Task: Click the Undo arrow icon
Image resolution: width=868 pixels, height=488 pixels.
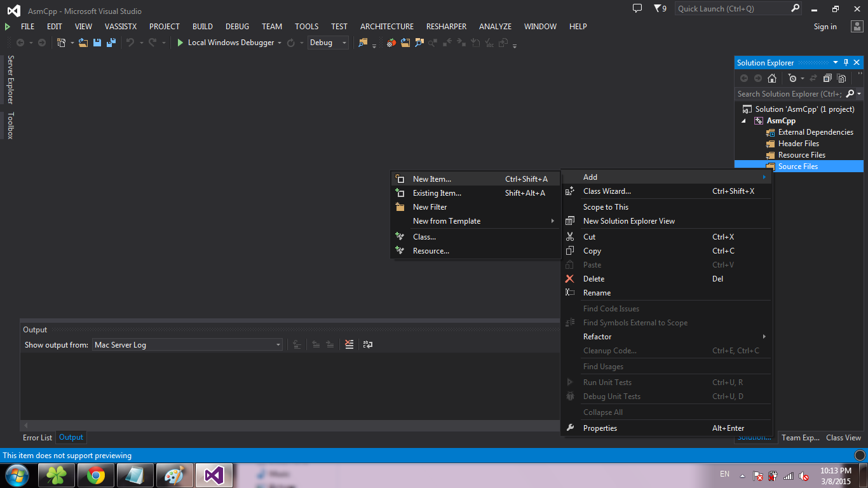Action: (130, 43)
